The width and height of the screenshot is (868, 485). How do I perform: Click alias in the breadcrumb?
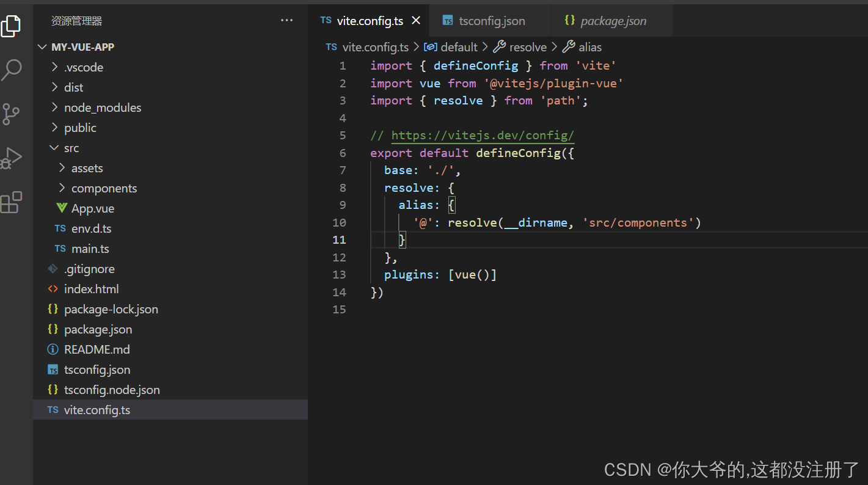coord(590,47)
